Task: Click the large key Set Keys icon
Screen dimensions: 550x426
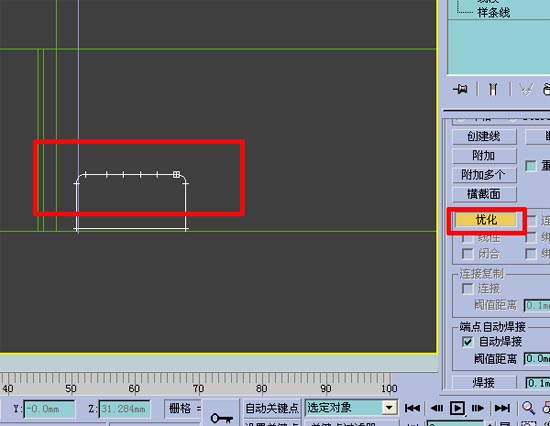Action: pyautogui.click(x=221, y=418)
